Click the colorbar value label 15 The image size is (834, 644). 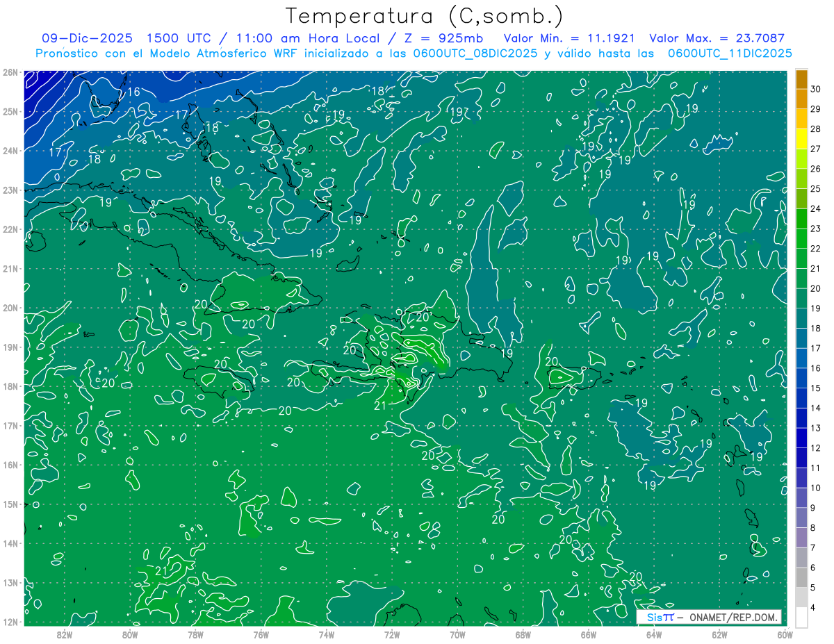click(x=815, y=388)
